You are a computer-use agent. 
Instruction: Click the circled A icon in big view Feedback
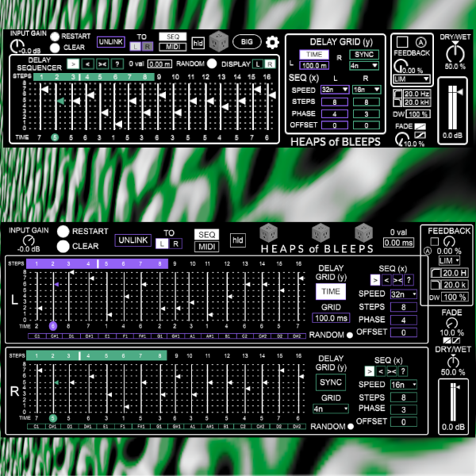pyautogui.click(x=428, y=251)
